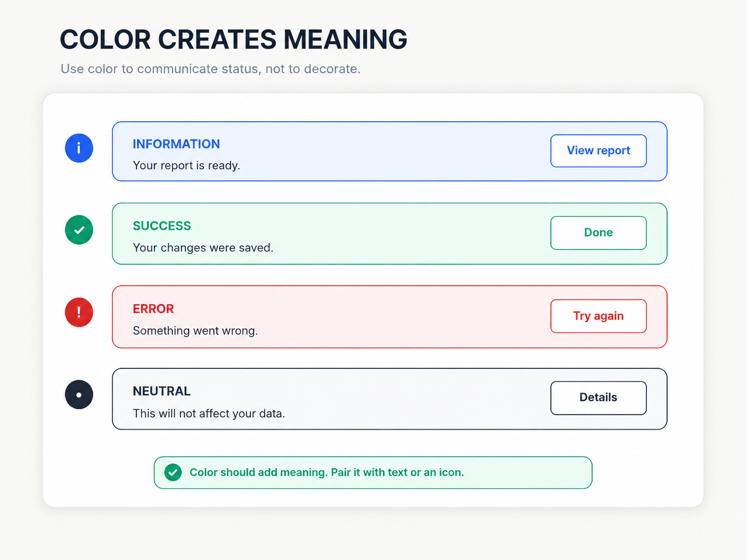Select the INFORMATION heading text
Viewport: 747px width, 560px height.
(176, 144)
